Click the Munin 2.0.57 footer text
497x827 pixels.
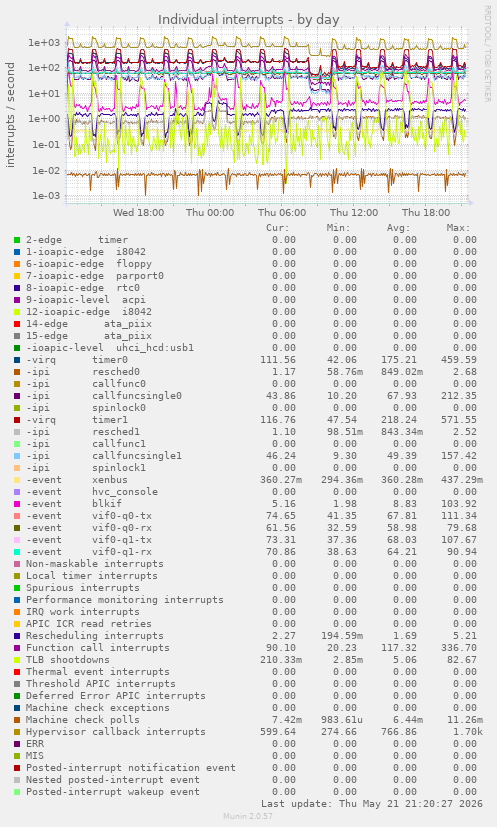point(248,816)
